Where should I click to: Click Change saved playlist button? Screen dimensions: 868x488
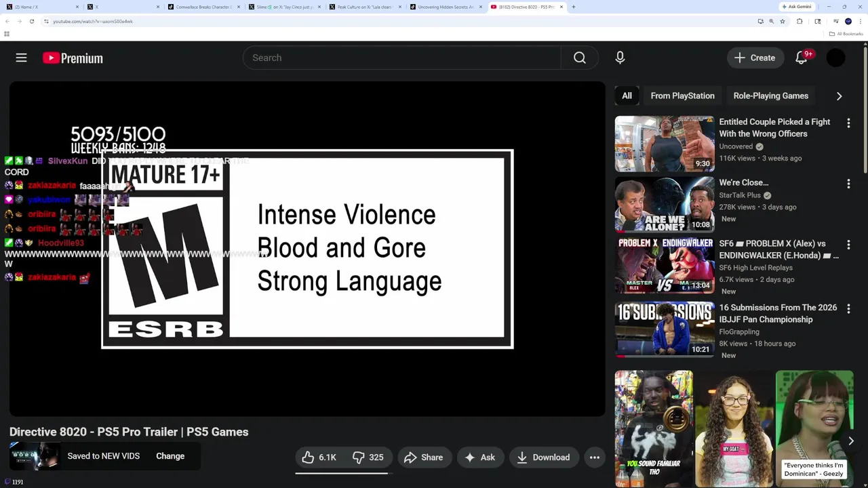point(170,456)
